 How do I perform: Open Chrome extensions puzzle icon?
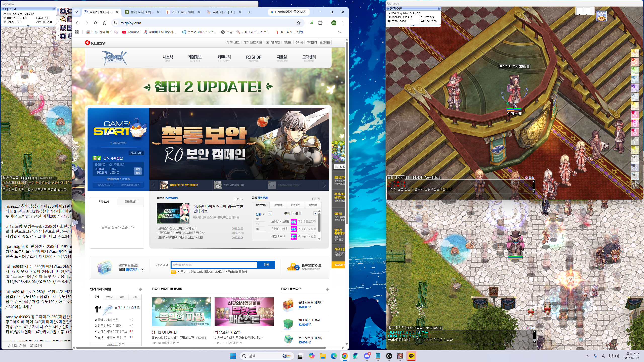(x=320, y=23)
